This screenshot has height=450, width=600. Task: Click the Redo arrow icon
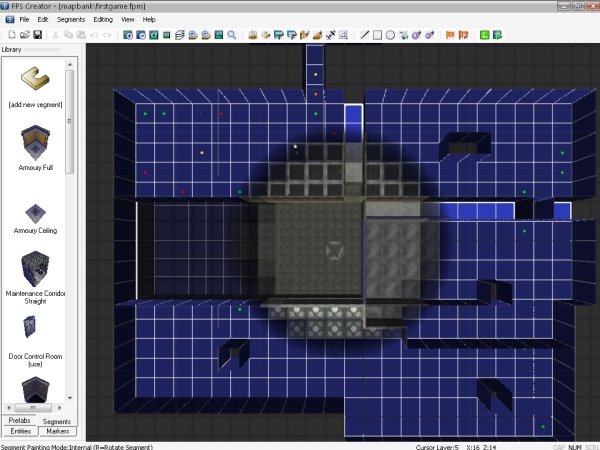coord(107,35)
